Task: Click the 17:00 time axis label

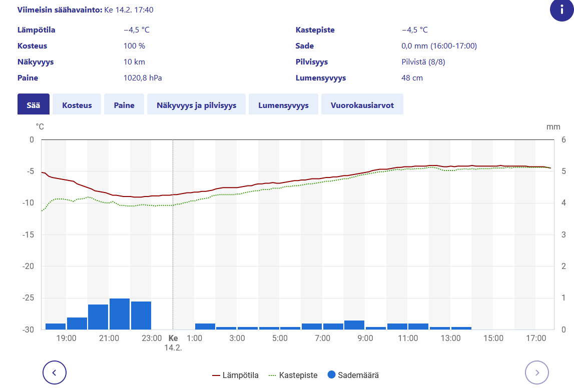Action: [536, 338]
